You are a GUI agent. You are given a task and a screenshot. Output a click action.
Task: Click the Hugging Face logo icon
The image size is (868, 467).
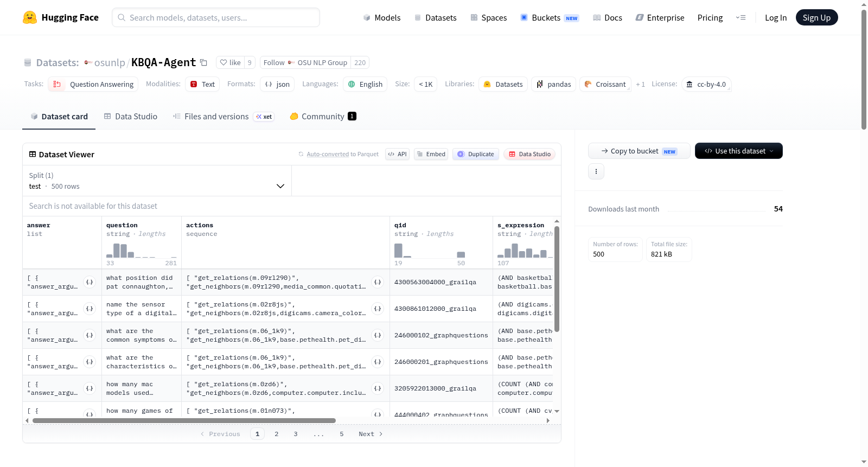[x=30, y=17]
